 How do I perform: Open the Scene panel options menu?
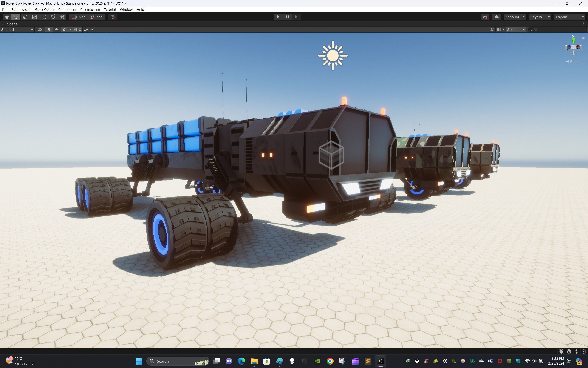tap(584, 24)
